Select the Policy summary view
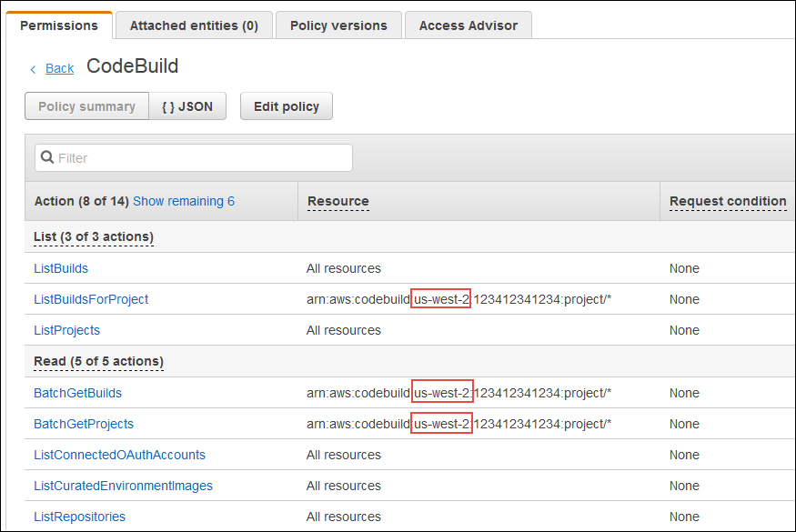Image resolution: width=796 pixels, height=532 pixels. point(86,105)
